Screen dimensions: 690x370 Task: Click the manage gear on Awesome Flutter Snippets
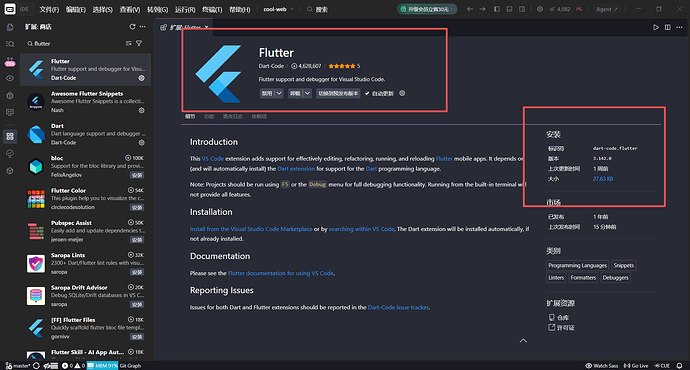pos(142,110)
